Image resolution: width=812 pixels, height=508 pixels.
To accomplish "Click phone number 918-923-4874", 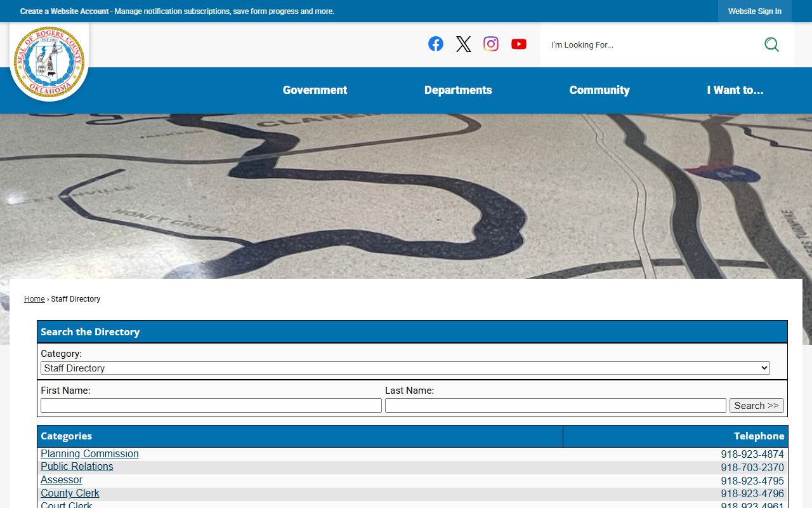I will [x=752, y=455].
